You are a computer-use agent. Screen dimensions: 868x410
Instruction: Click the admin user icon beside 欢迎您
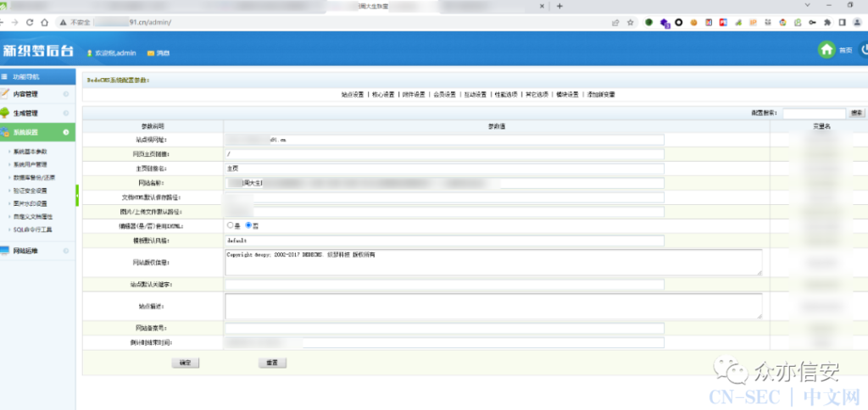click(x=90, y=53)
